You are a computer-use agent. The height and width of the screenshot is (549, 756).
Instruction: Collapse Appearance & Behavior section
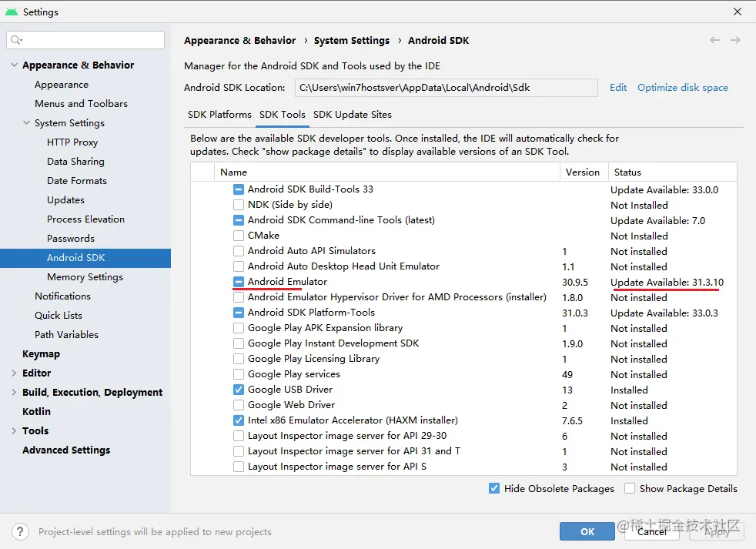point(14,65)
